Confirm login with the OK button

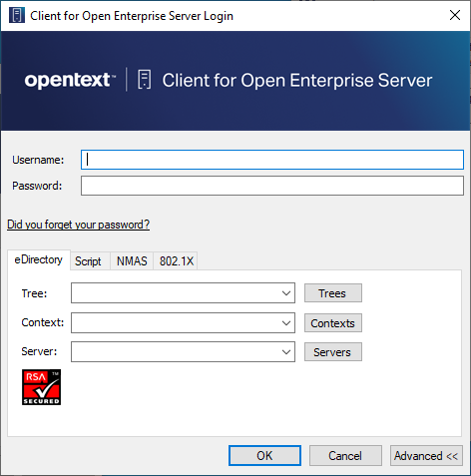(264, 456)
